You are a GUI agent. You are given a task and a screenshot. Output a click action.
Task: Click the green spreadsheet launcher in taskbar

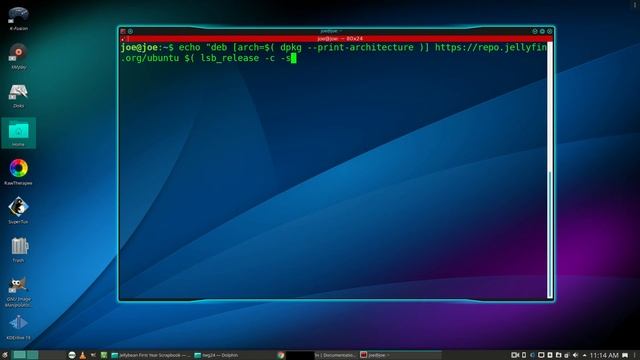(x=104, y=355)
